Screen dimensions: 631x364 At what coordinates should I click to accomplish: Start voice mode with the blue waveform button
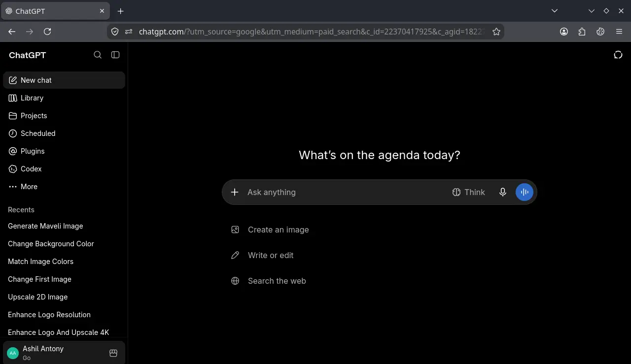525,192
